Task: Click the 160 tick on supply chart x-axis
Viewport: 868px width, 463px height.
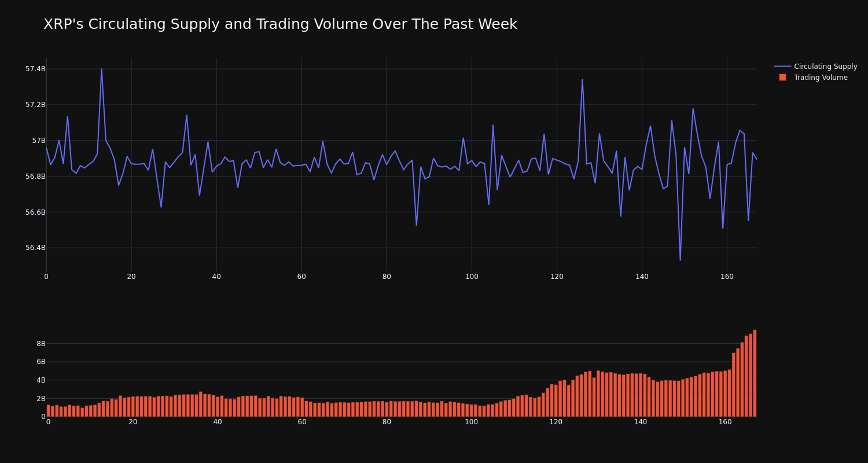Action: coord(727,277)
